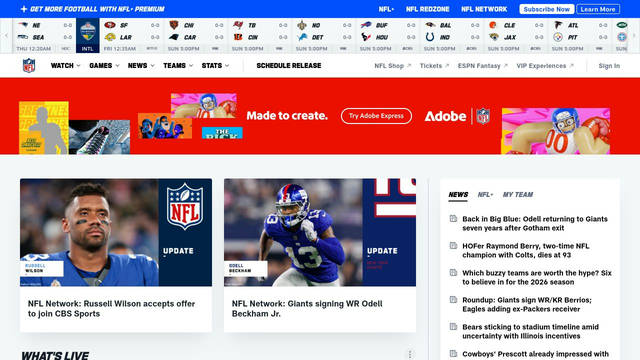640x360 pixels.
Task: Open 'Roundup: Giants sign WR/KR Berrios' item
Action: [x=527, y=304]
